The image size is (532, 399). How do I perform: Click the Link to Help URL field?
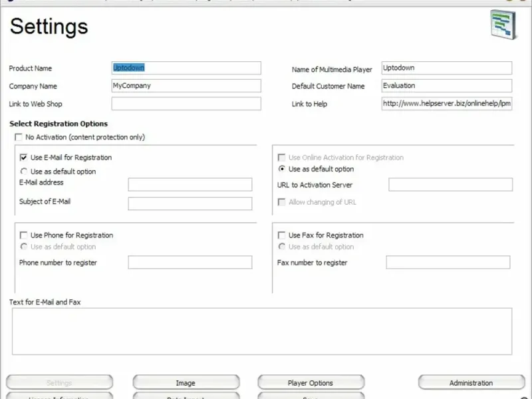click(447, 104)
